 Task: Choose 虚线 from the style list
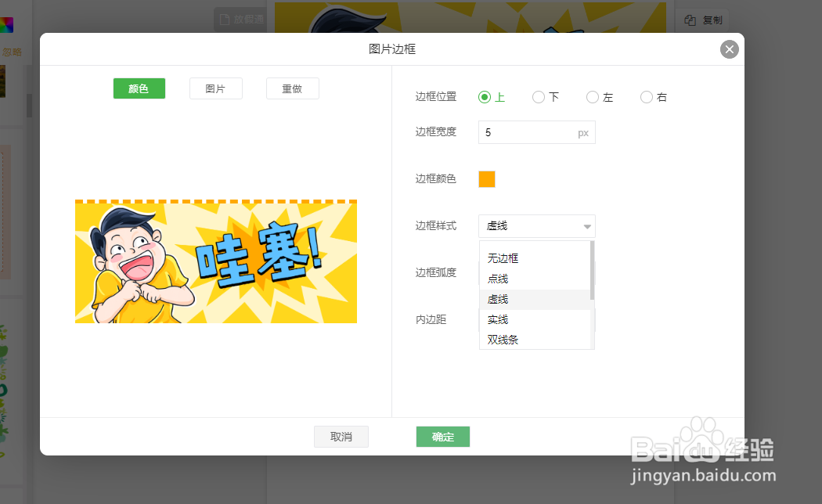tap(535, 299)
